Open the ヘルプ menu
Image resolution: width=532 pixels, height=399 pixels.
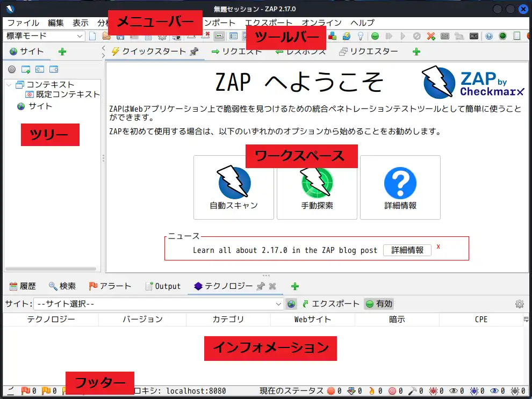(x=362, y=23)
